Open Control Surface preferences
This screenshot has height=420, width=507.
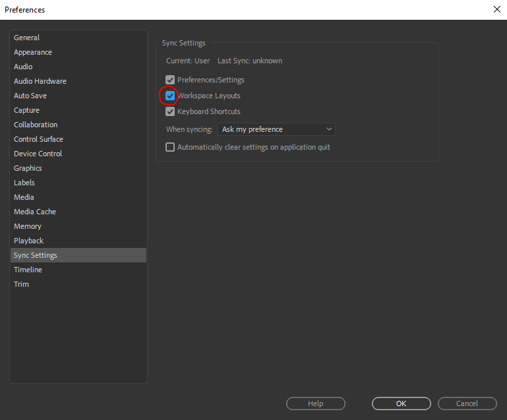[x=39, y=139]
